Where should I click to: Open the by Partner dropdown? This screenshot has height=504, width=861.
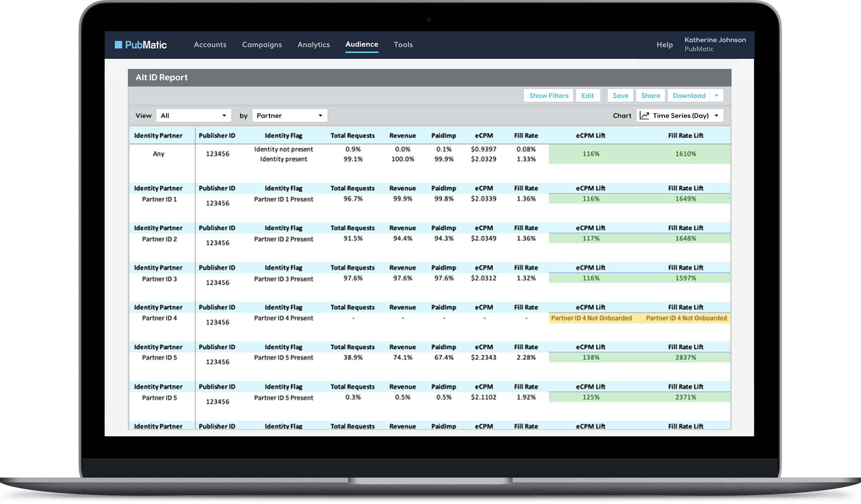click(289, 116)
